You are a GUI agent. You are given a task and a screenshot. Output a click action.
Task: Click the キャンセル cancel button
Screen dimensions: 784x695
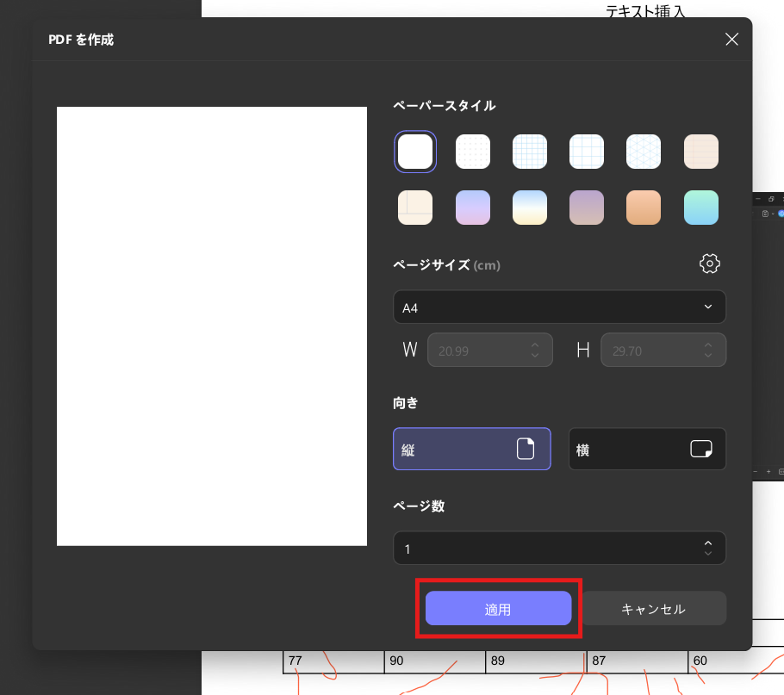[x=653, y=609]
